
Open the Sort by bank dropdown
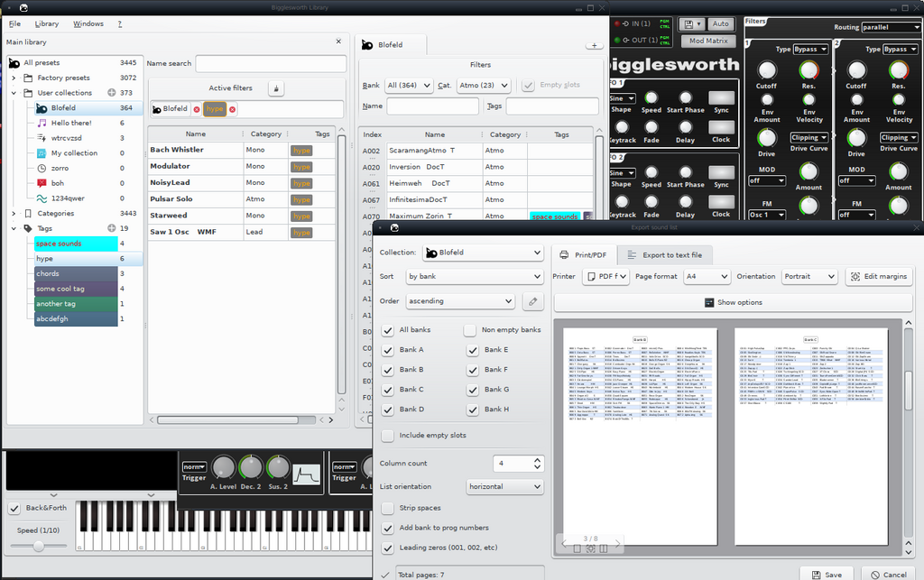pyautogui.click(x=473, y=277)
